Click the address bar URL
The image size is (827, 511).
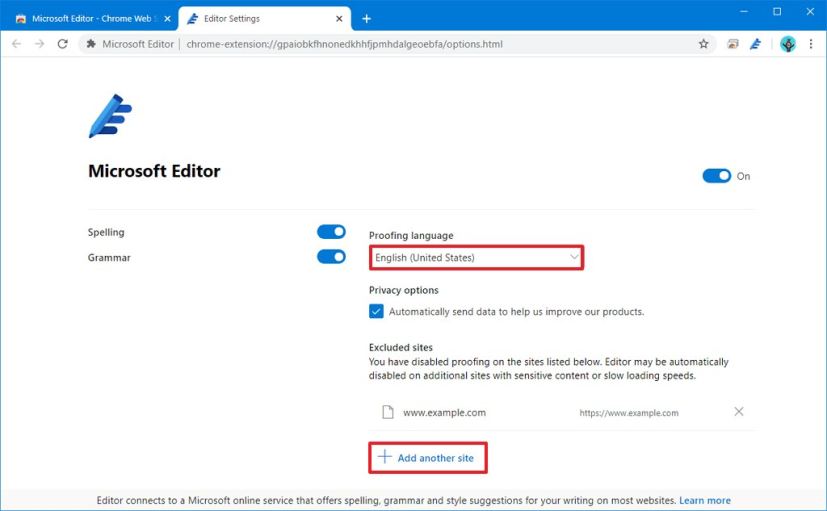point(344,44)
